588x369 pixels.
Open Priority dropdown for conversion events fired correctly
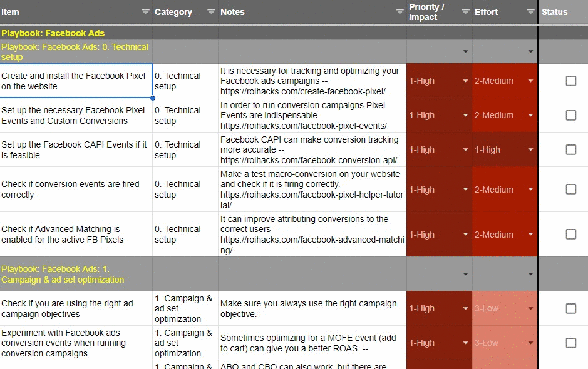(465, 190)
